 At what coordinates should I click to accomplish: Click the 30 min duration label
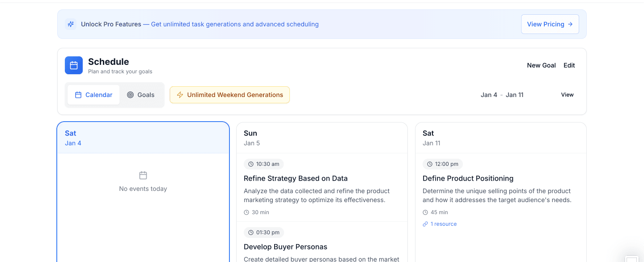click(x=260, y=212)
